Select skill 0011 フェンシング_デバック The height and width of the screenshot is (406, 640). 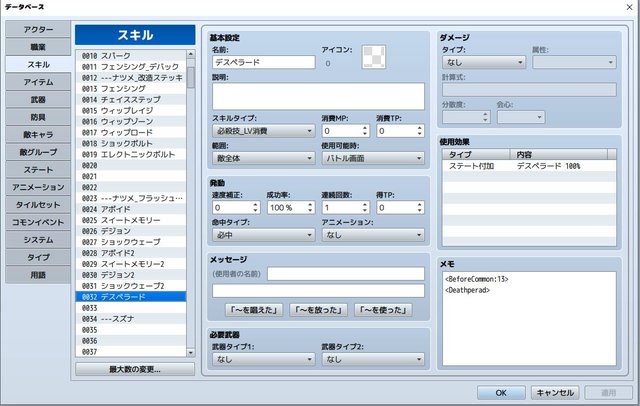click(x=131, y=67)
